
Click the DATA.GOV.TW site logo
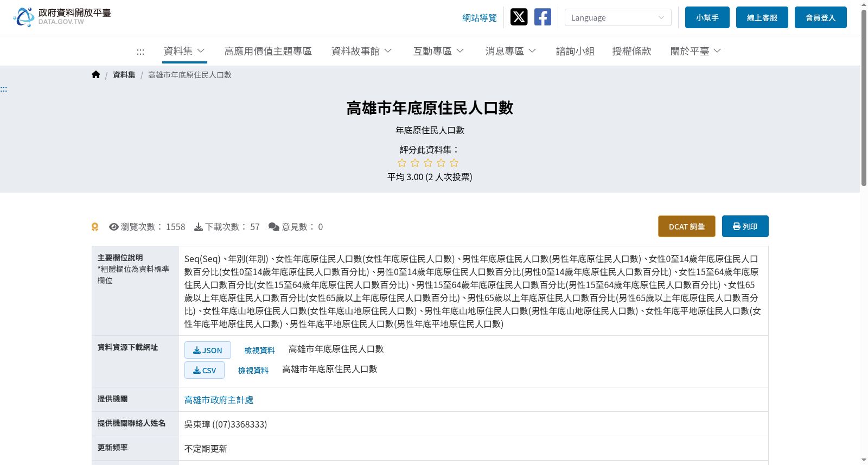pyautogui.click(x=62, y=17)
